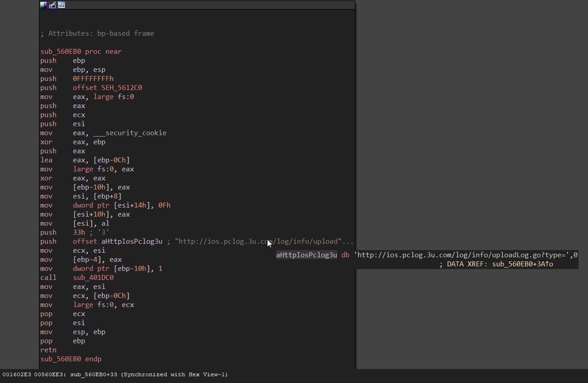588x383 pixels.
Task: Click the 'mov large fs:0, eax' instruction
Action: point(87,169)
